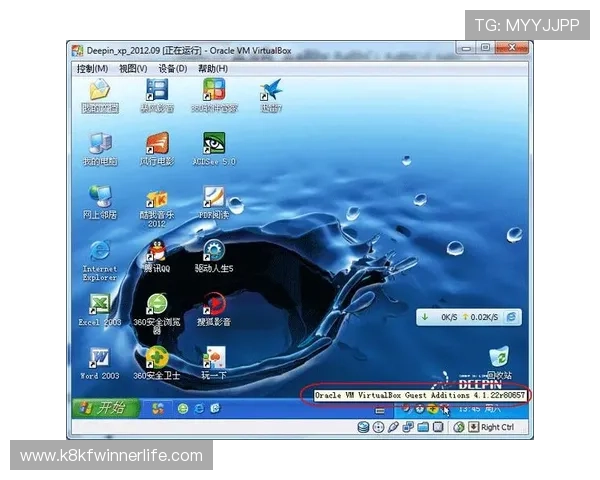Select the 驱动人生5 gear icon
Screen dimensions: 600x480
click(214, 250)
